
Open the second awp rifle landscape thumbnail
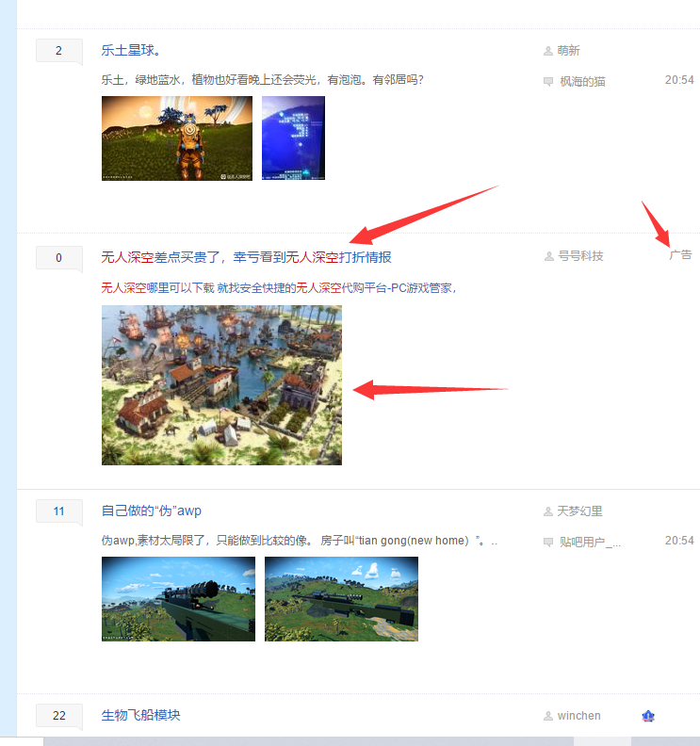pos(341,599)
